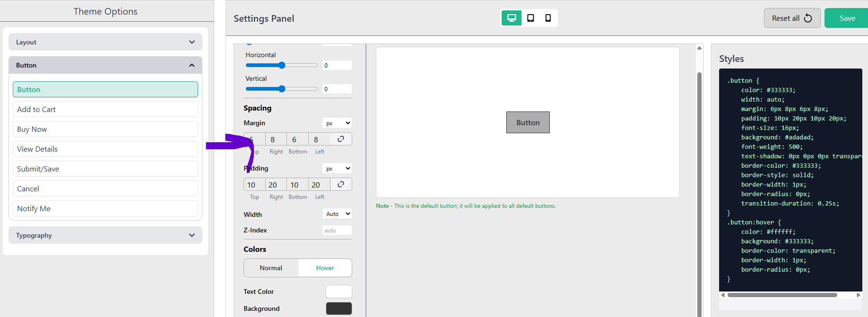
Task: Click the padding Bottom value field
Action: (x=298, y=185)
